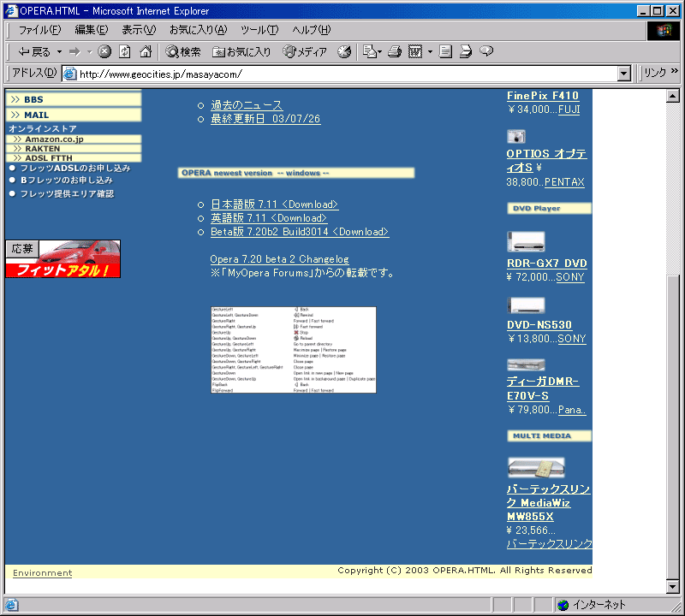This screenshot has height=616, width=685.
Task: Open the 過去のニュース link
Action: click(247, 105)
